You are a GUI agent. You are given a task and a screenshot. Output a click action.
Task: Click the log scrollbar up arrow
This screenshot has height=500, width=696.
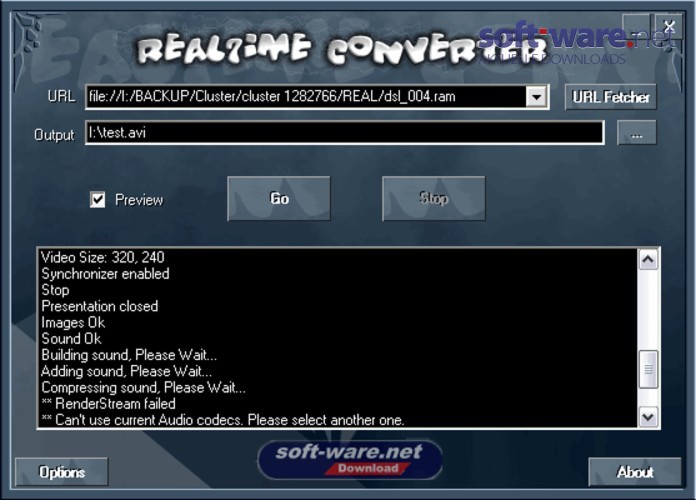pos(648,260)
